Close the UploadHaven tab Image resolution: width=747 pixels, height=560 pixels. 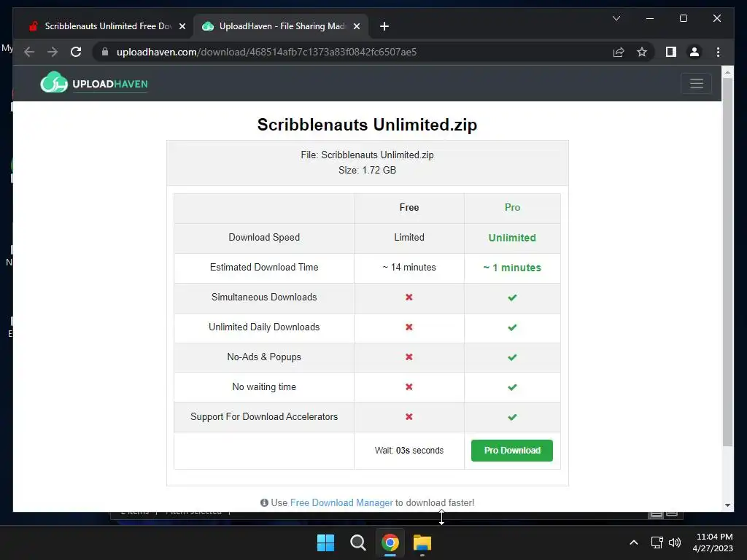coord(356,26)
